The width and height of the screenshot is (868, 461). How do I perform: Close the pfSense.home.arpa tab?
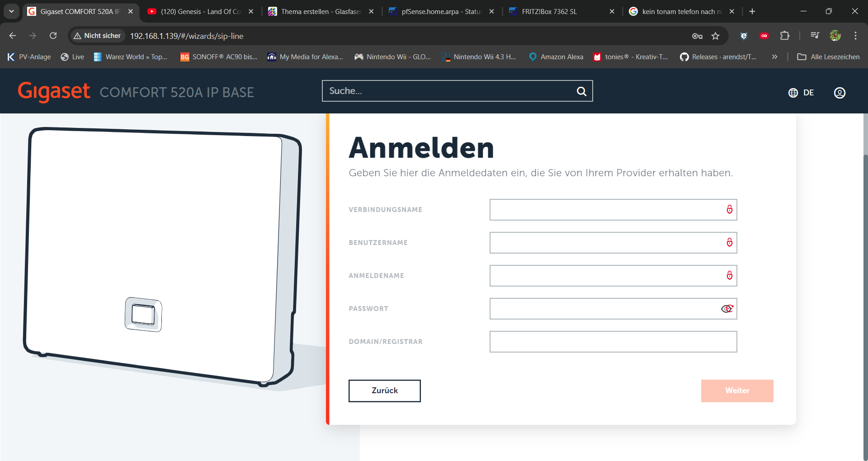[491, 11]
